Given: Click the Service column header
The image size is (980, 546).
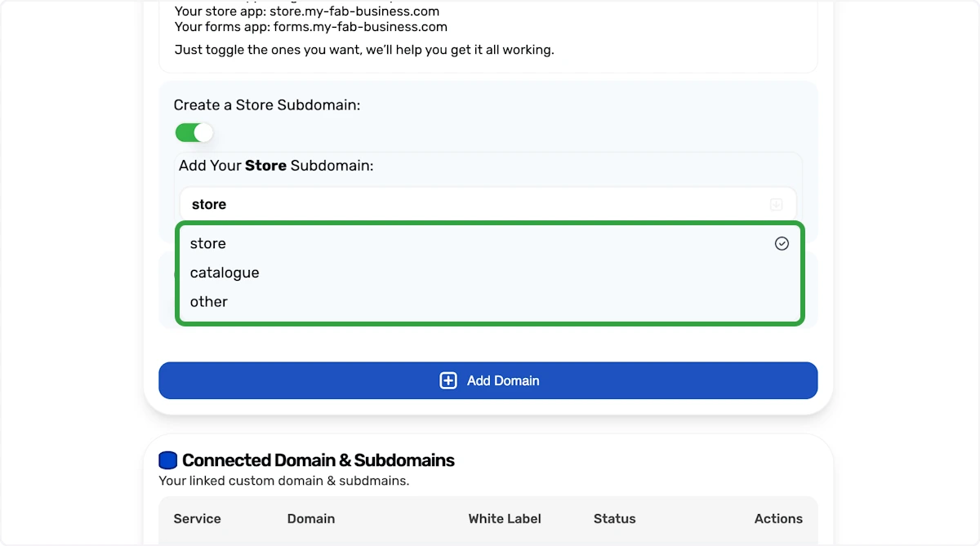Looking at the screenshot, I should point(197,518).
